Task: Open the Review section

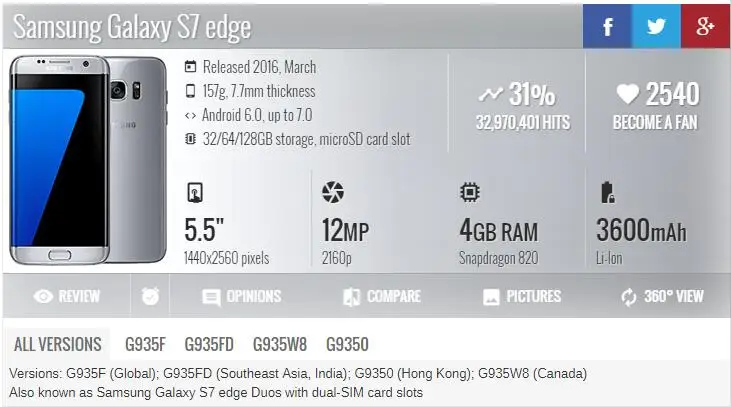Action: point(66,296)
